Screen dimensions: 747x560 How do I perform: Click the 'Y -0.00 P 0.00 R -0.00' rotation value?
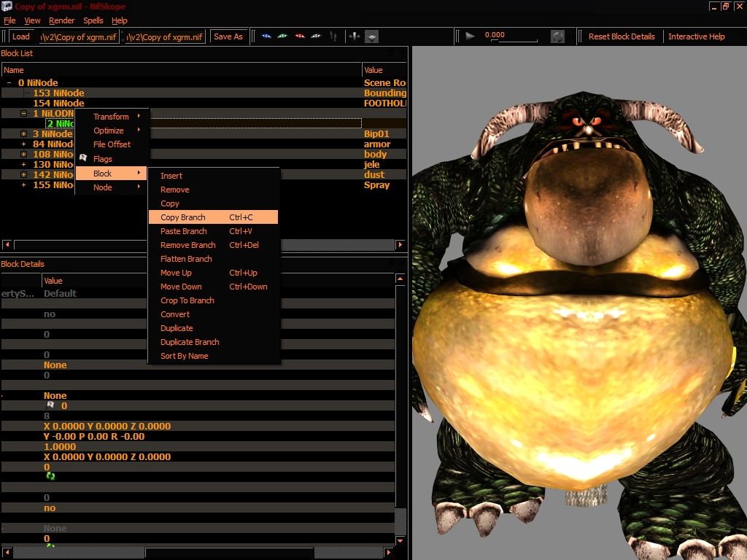tap(94, 436)
